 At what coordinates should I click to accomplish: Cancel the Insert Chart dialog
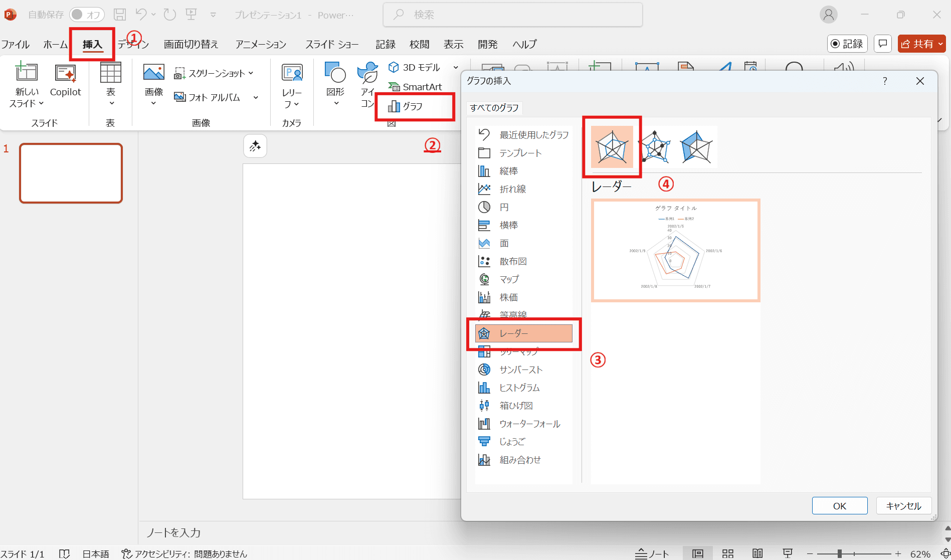coord(903,506)
